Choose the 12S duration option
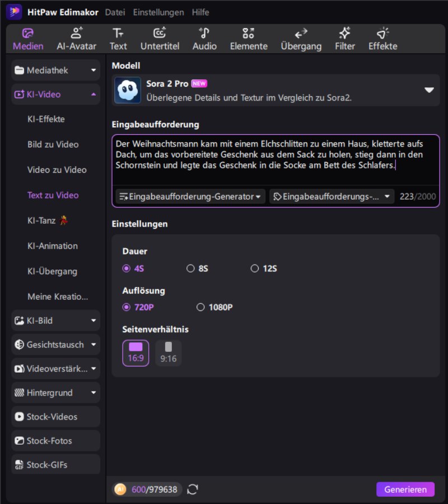Screen dimensions: 448x504 click(x=255, y=269)
